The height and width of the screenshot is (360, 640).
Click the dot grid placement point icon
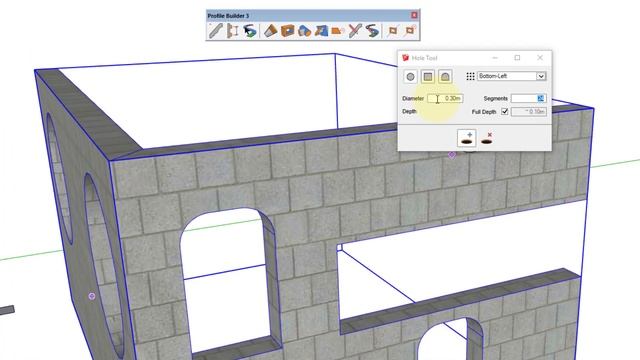470,76
